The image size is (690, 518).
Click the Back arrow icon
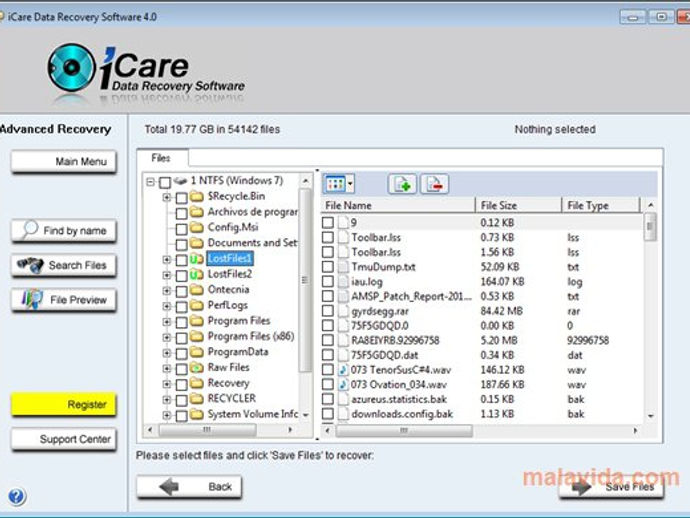[169, 487]
